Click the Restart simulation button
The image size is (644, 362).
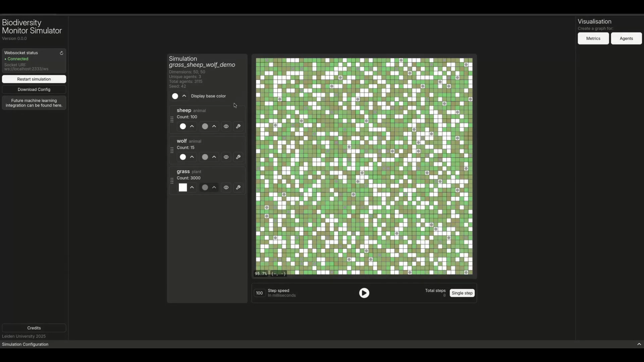34,79
